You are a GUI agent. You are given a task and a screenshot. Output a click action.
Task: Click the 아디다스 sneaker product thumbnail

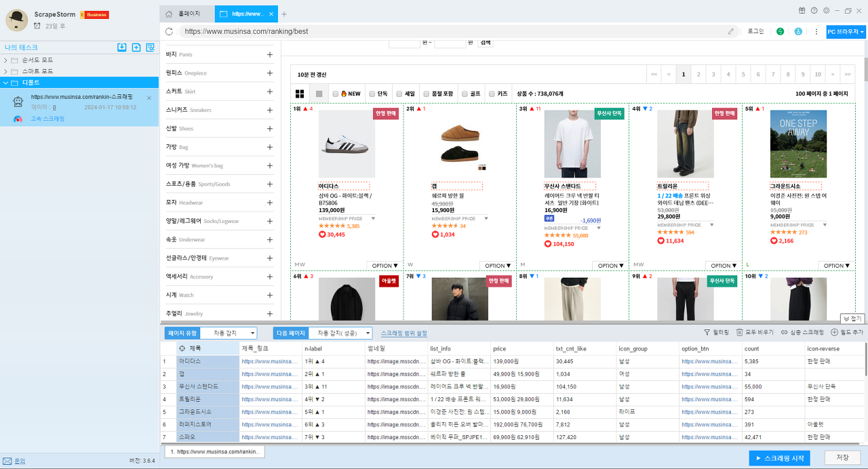tap(347, 144)
